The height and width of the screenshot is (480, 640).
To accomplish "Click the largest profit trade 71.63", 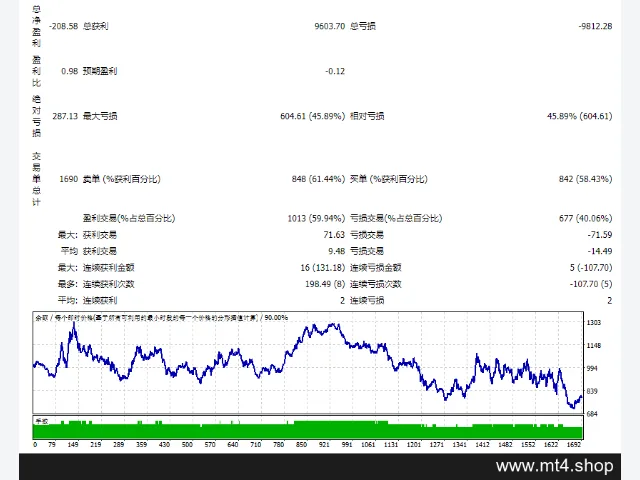I will point(334,235).
